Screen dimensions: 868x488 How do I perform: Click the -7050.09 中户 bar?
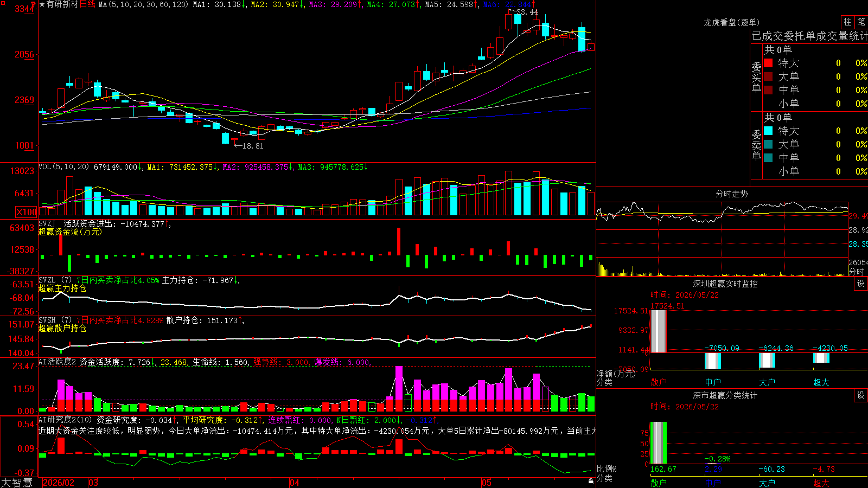point(713,361)
